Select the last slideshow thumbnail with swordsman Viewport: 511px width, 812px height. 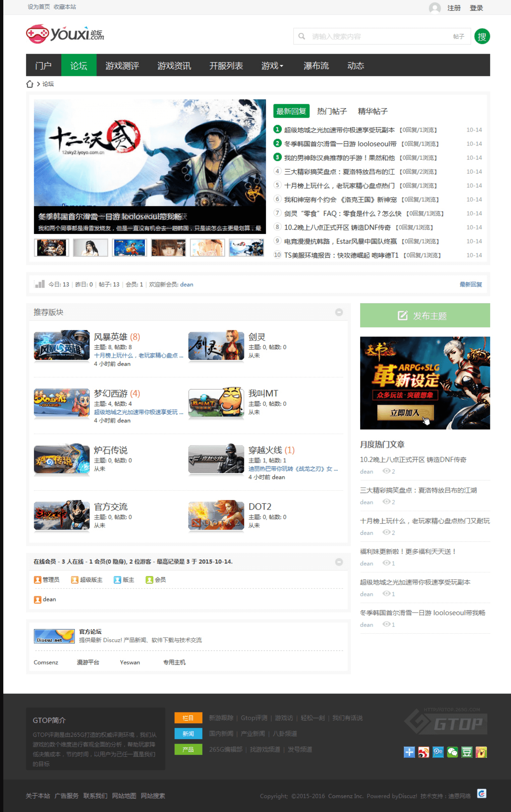(247, 247)
